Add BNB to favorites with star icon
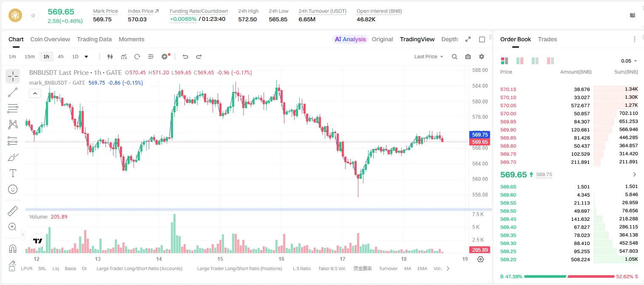This screenshot has width=644, height=285. point(33,16)
